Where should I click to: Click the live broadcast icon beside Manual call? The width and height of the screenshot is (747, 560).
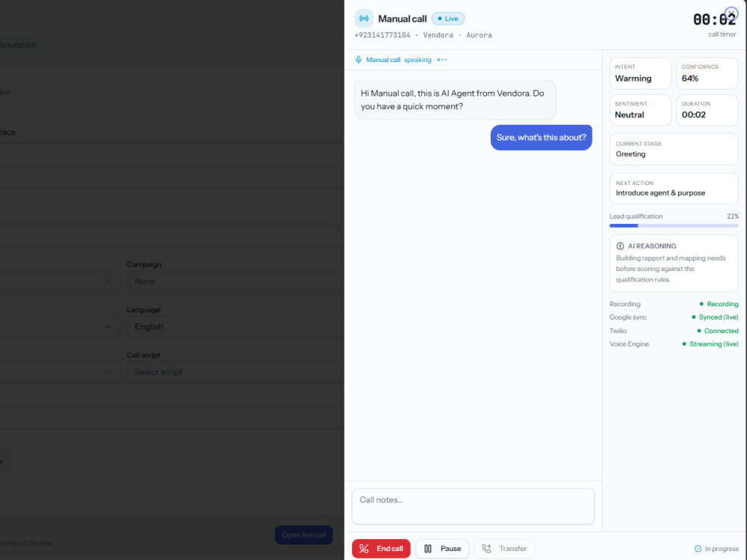(x=364, y=19)
